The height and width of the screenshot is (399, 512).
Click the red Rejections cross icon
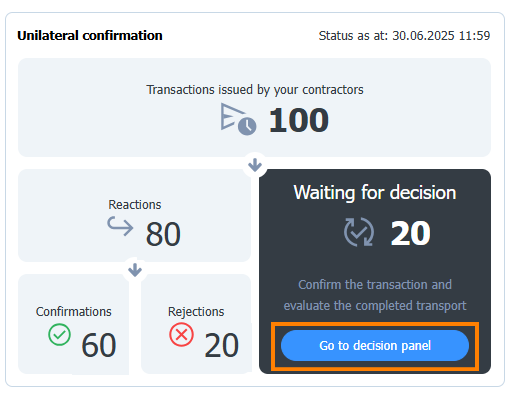pyautogui.click(x=181, y=335)
